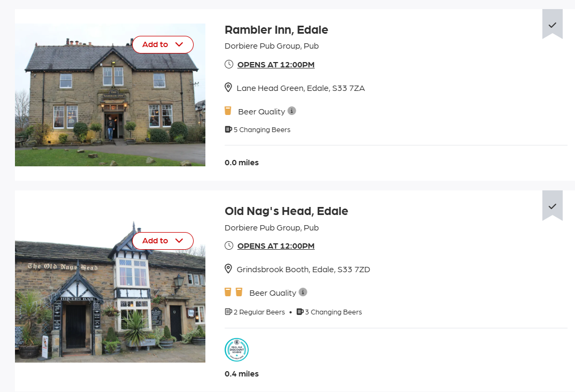
Task: Click the 3 Changing Beers mug icon
Action: tap(300, 312)
